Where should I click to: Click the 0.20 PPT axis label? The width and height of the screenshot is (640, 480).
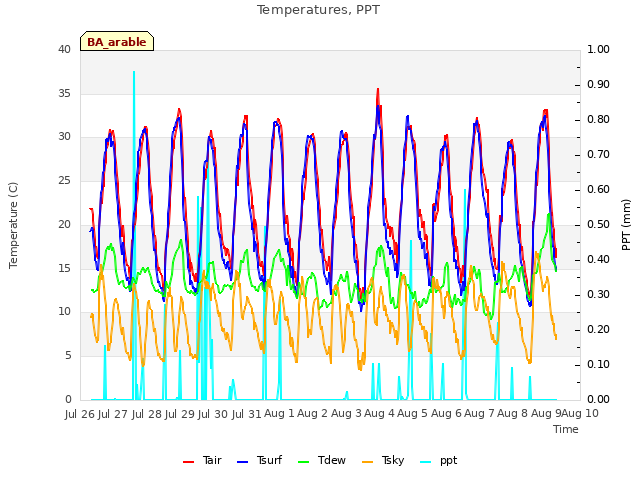(x=598, y=329)
